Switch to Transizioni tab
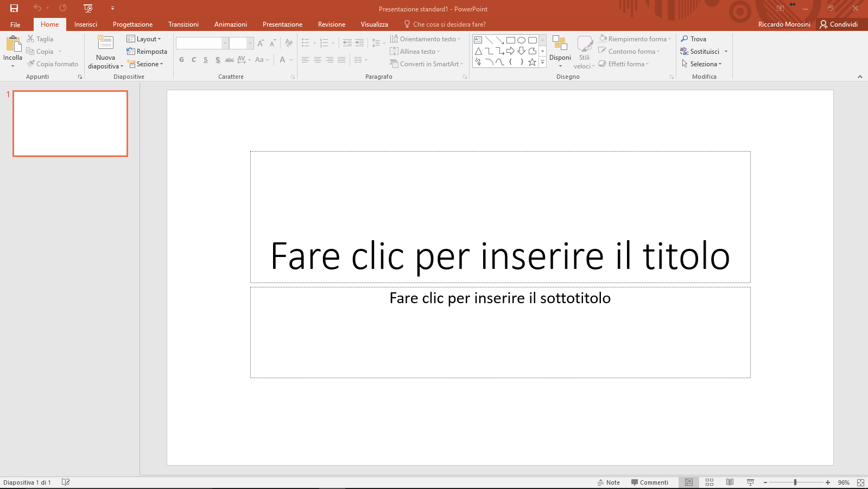The height and width of the screenshot is (489, 868). (x=183, y=24)
